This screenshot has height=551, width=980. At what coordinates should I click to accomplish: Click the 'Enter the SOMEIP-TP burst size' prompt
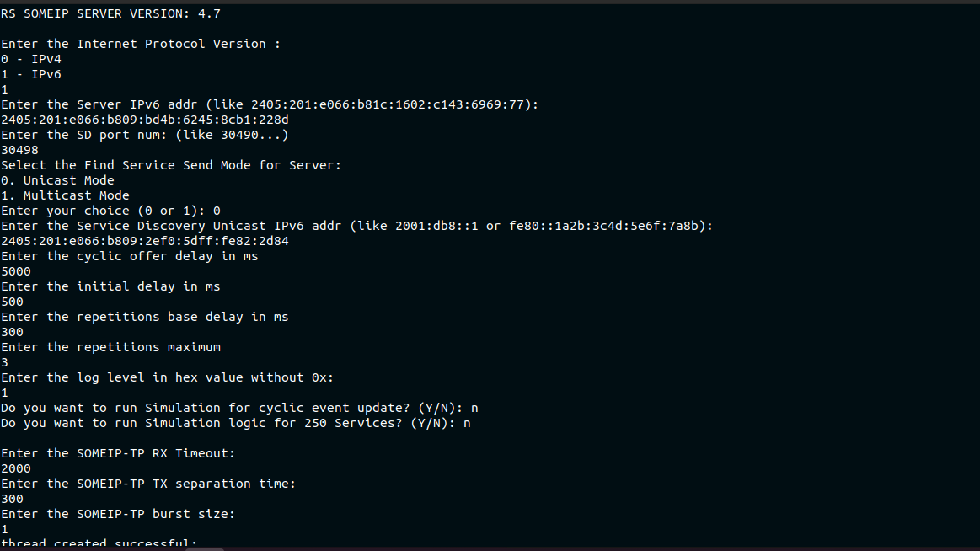118,514
